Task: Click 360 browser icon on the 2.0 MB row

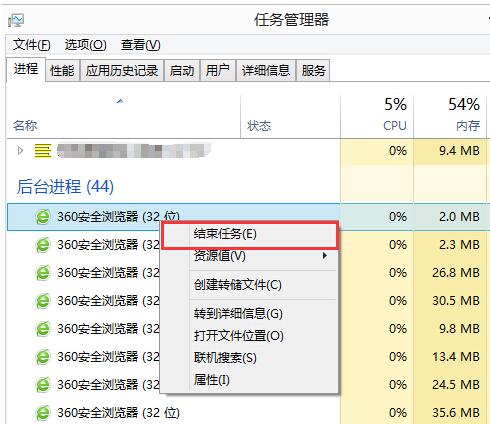Action: point(43,217)
